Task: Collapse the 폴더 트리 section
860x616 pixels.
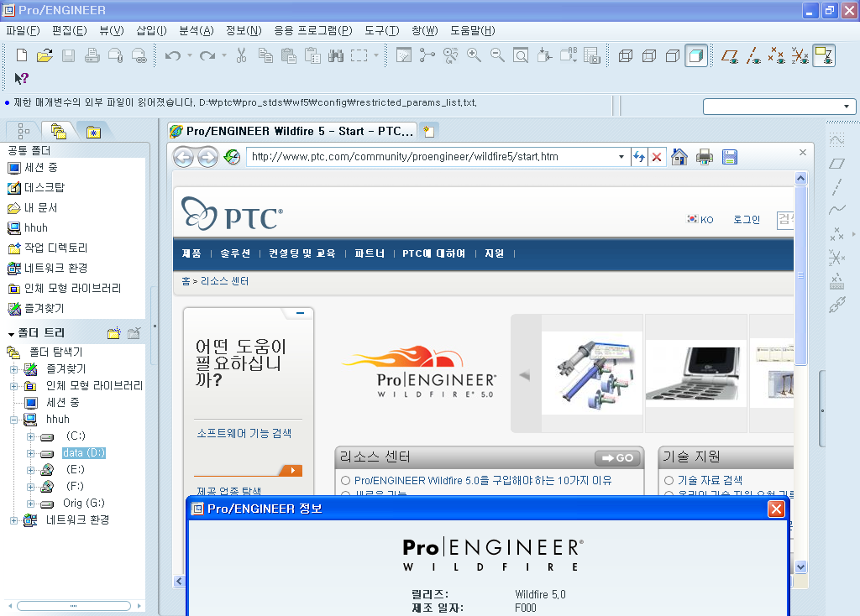Action: tap(11, 334)
